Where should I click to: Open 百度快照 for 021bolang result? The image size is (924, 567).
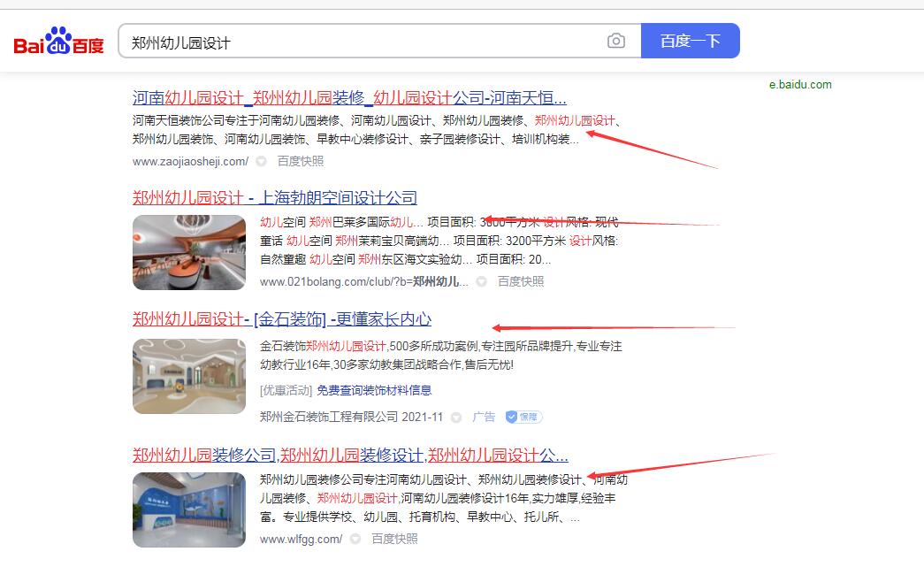pos(521,282)
